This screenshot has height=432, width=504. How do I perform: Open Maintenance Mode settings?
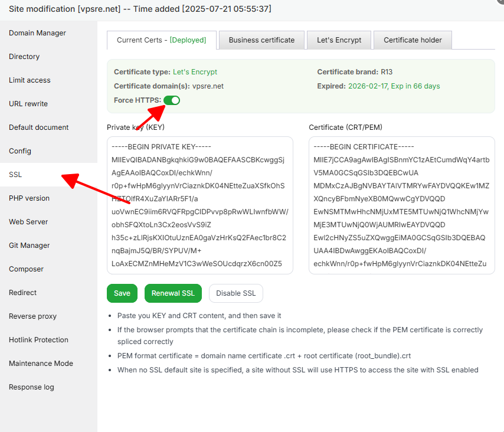click(41, 364)
